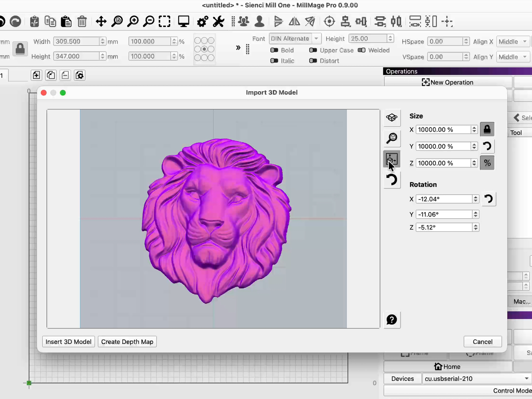Toggle the percent units button
532x399 pixels.
pyautogui.click(x=487, y=163)
